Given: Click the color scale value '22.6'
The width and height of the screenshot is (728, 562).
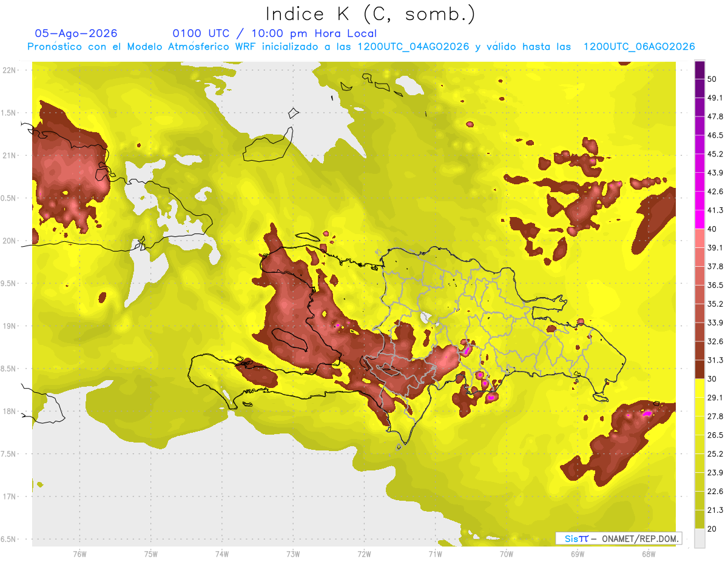Looking at the screenshot, I should tap(715, 492).
